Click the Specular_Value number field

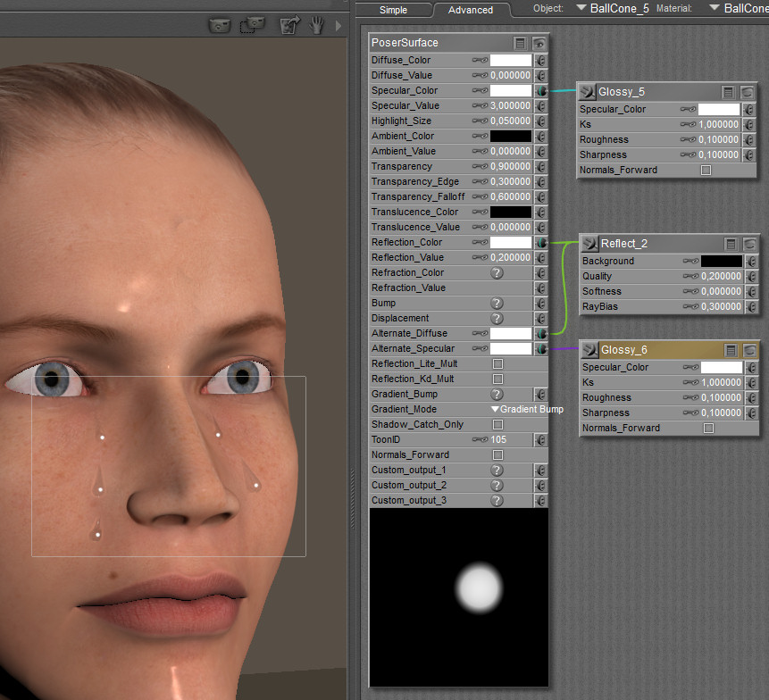pyautogui.click(x=511, y=106)
